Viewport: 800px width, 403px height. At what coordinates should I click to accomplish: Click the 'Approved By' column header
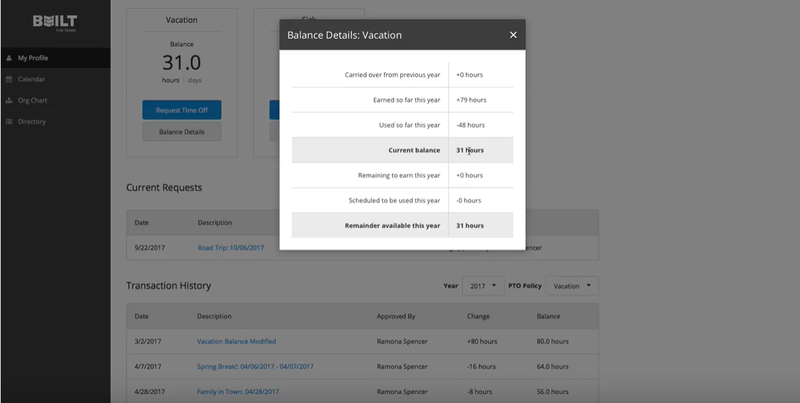396,316
